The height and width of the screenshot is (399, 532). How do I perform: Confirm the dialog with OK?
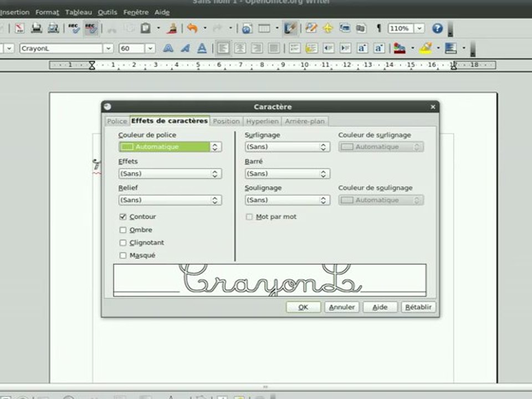pos(303,307)
